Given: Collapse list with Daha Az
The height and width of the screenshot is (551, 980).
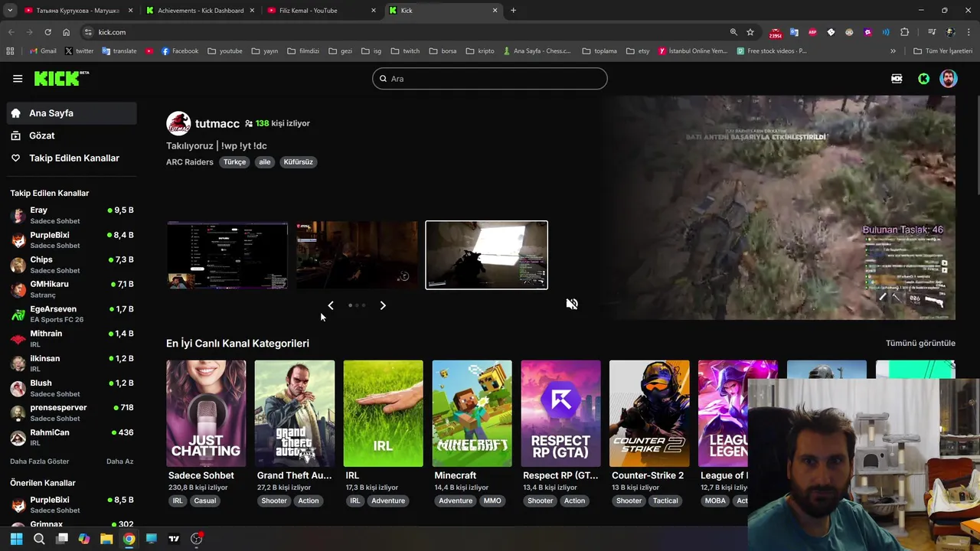Looking at the screenshot, I should 119,461.
